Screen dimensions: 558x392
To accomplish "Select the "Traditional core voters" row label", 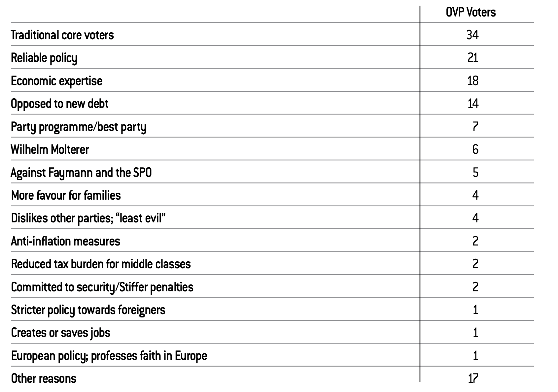I will [x=62, y=35].
